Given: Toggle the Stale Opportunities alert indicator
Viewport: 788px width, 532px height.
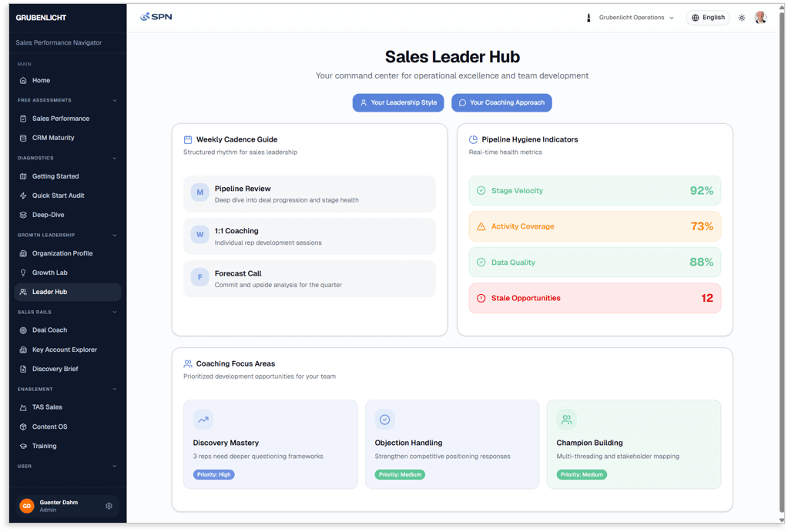Looking at the screenshot, I should pos(594,298).
